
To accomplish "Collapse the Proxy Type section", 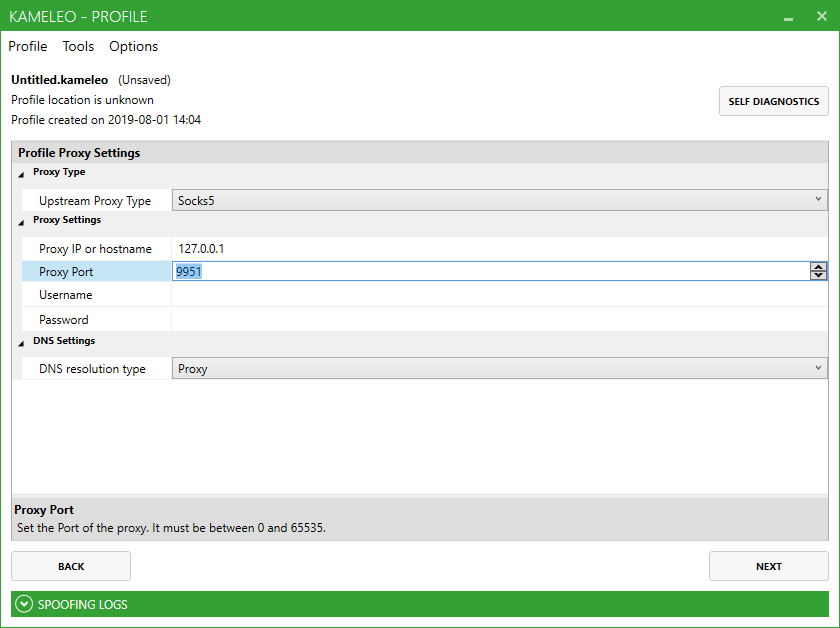I will (x=21, y=174).
